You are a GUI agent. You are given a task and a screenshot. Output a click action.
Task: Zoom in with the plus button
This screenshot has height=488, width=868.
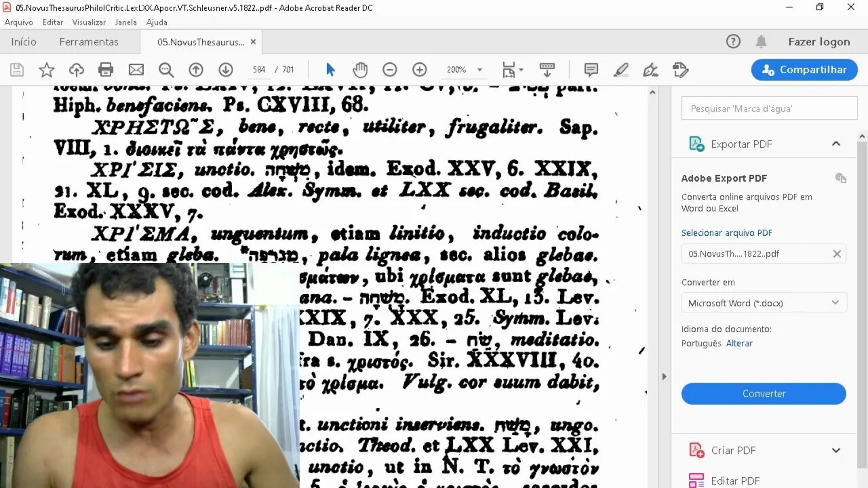pyautogui.click(x=420, y=70)
